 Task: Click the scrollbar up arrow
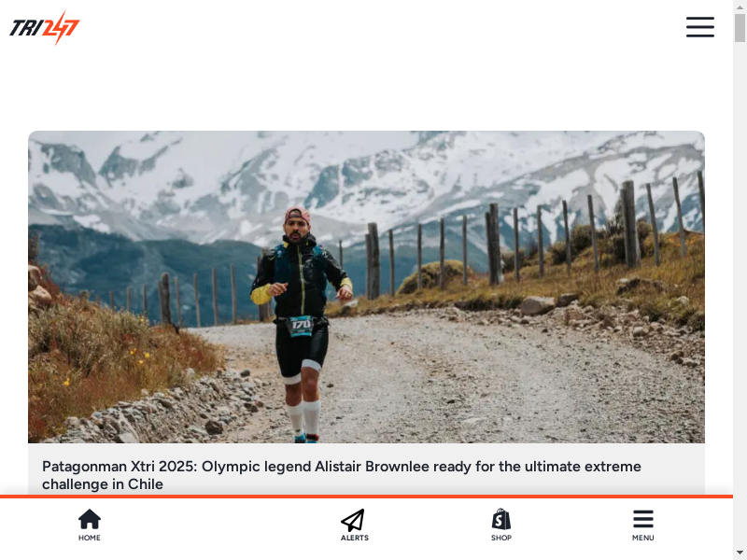point(740,7)
